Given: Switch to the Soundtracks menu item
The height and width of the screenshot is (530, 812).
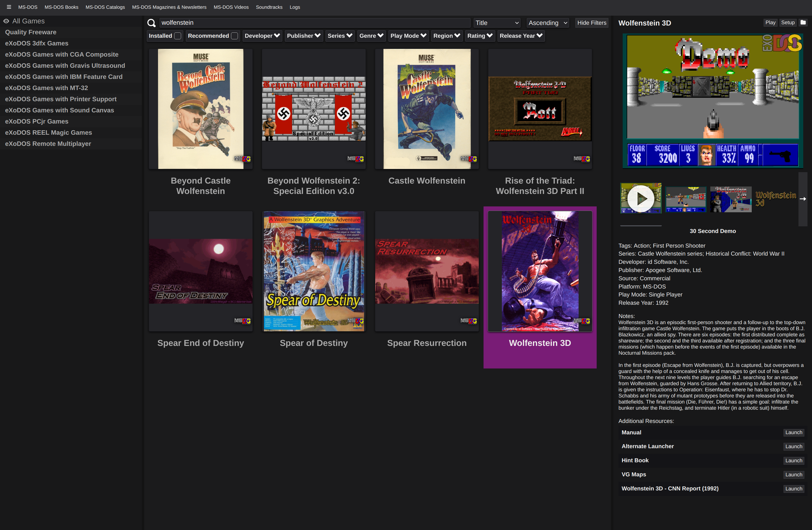Looking at the screenshot, I should [x=269, y=7].
